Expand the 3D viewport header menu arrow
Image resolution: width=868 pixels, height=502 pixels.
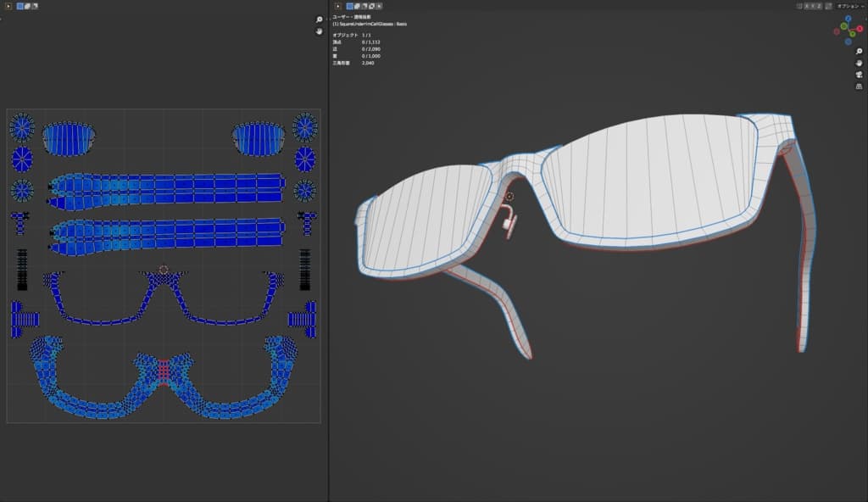click(x=337, y=6)
